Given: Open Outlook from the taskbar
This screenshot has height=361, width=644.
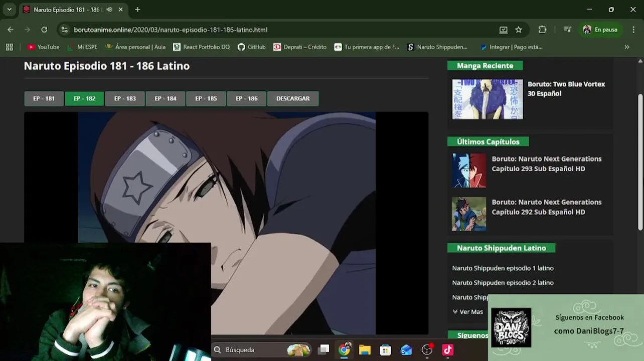Looking at the screenshot, I should pyautogui.click(x=406, y=349).
